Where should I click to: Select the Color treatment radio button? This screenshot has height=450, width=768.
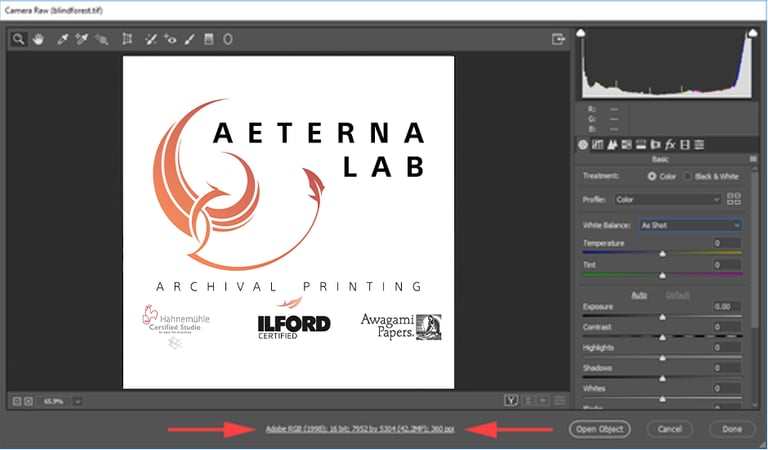tap(652, 176)
